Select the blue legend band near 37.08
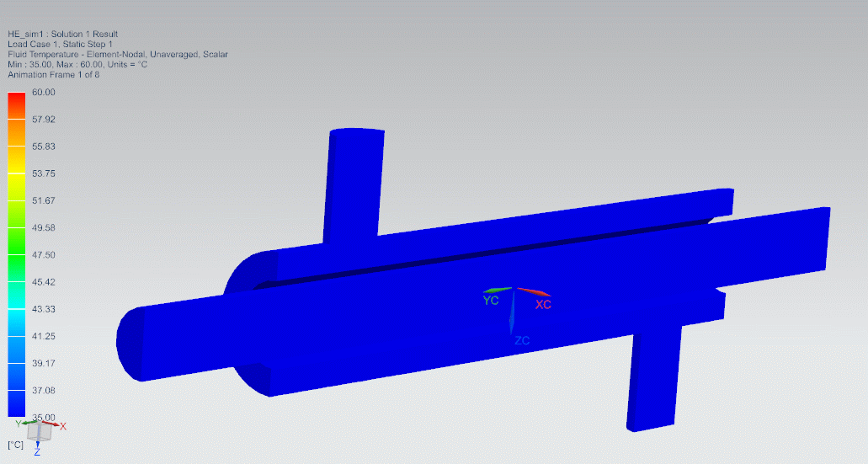Viewport: 868px width, 464px height. (x=17, y=403)
